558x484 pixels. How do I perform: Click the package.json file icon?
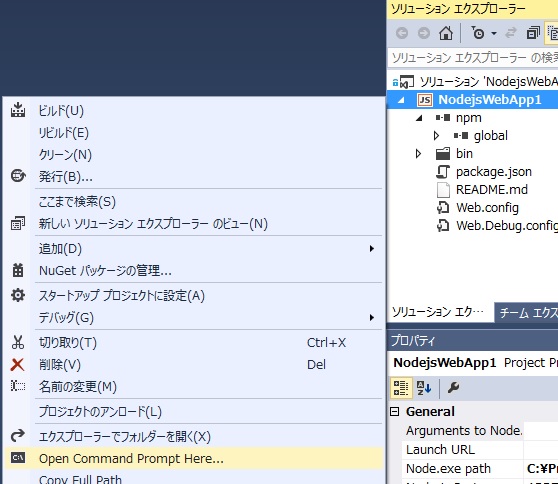click(443, 172)
